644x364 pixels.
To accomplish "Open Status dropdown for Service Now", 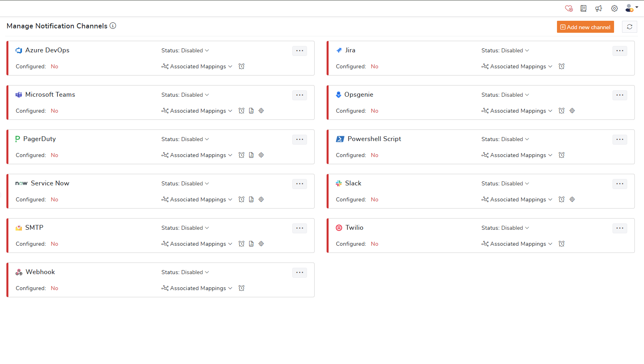I will tap(185, 183).
